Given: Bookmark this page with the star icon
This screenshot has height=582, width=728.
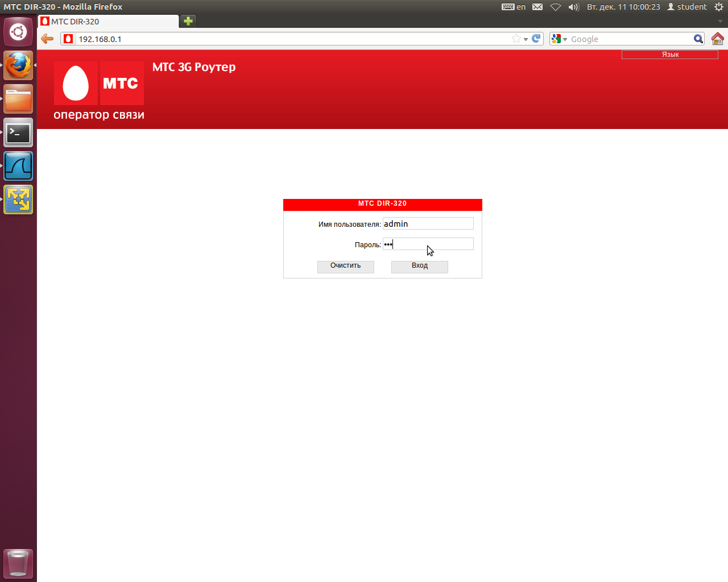Looking at the screenshot, I should (516, 39).
